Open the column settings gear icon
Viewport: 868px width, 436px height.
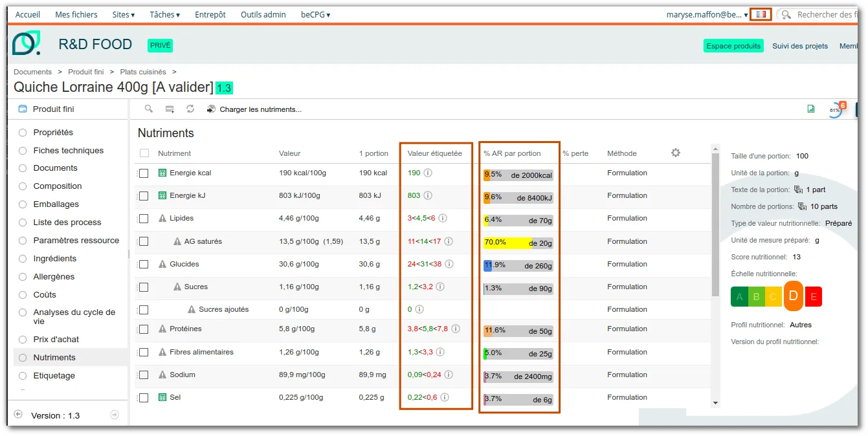pyautogui.click(x=676, y=153)
